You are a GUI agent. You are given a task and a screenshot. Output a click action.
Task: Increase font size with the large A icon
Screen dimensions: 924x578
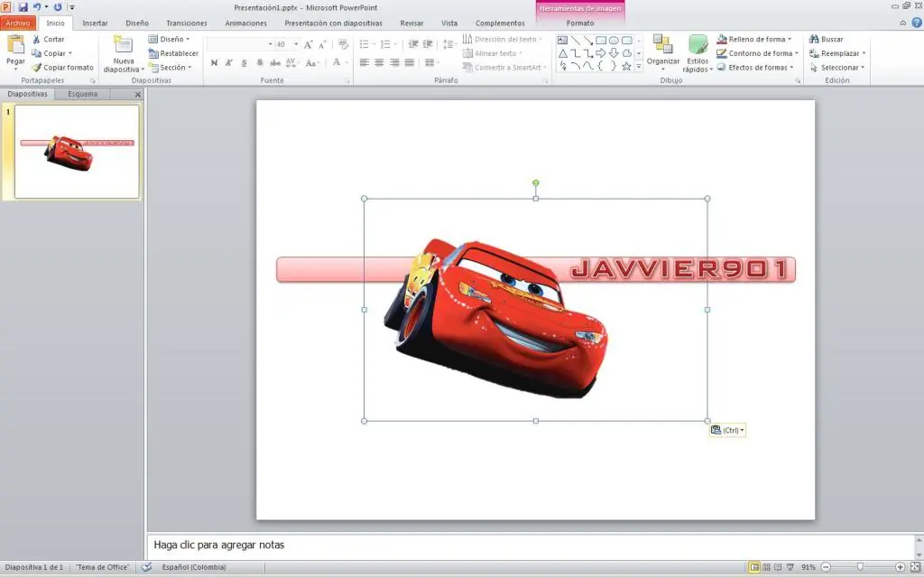point(308,44)
